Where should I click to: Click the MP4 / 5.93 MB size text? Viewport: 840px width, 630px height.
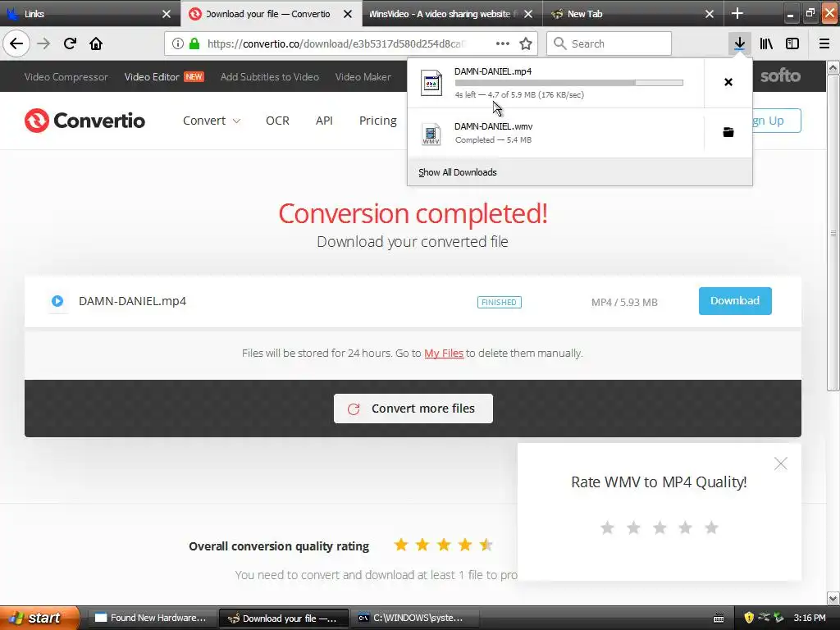624,302
